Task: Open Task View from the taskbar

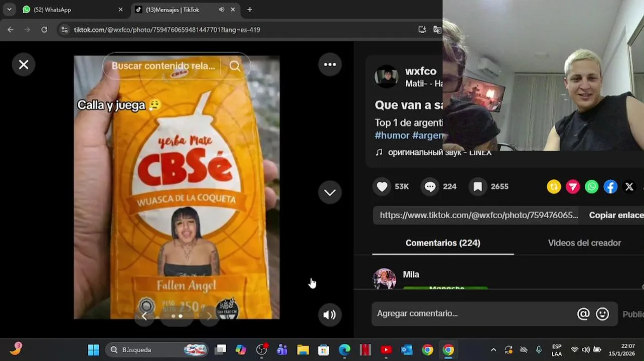Action: click(x=220, y=350)
